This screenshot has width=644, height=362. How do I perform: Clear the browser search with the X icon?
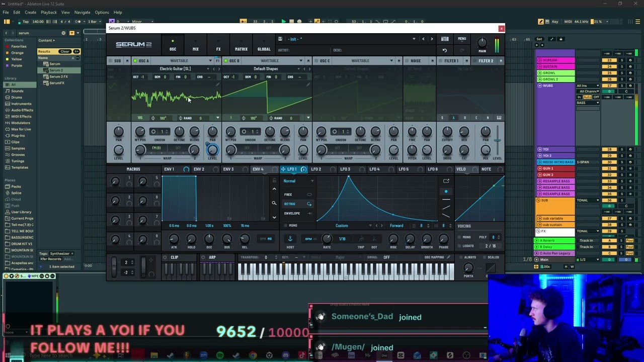[x=63, y=33]
